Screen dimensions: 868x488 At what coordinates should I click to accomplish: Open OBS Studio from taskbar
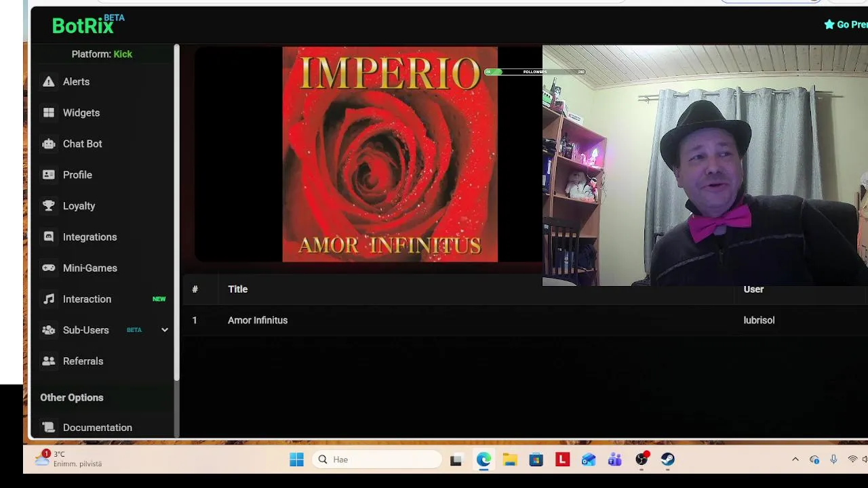pos(642,460)
